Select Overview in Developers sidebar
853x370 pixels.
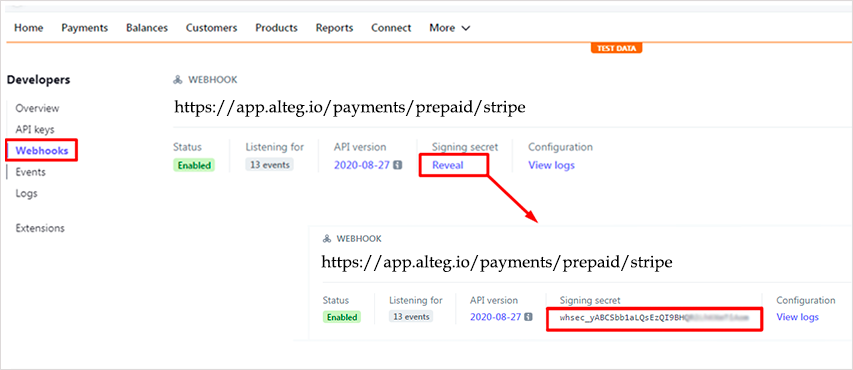point(37,108)
